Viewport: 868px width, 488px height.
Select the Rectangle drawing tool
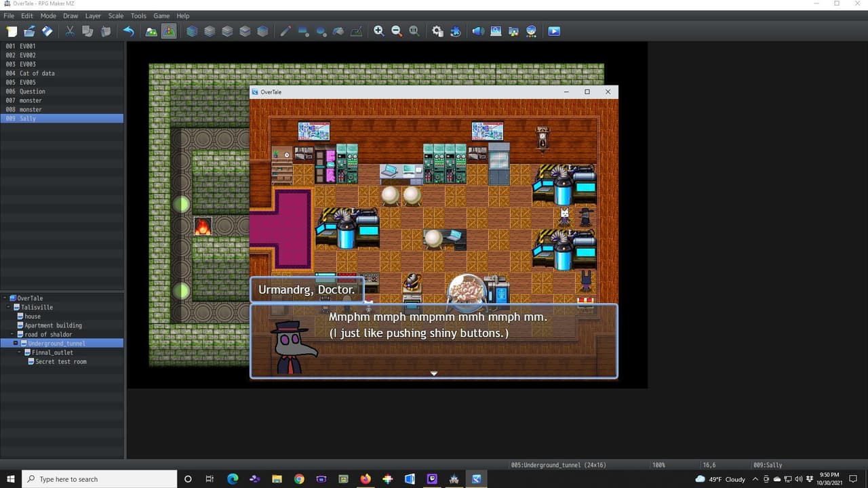pos(303,31)
